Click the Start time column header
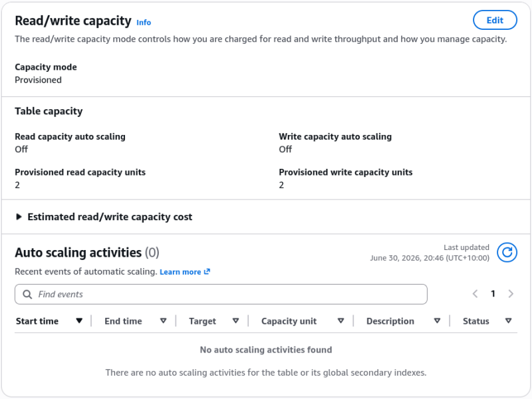Screen dimensions: 532x399 point(37,321)
